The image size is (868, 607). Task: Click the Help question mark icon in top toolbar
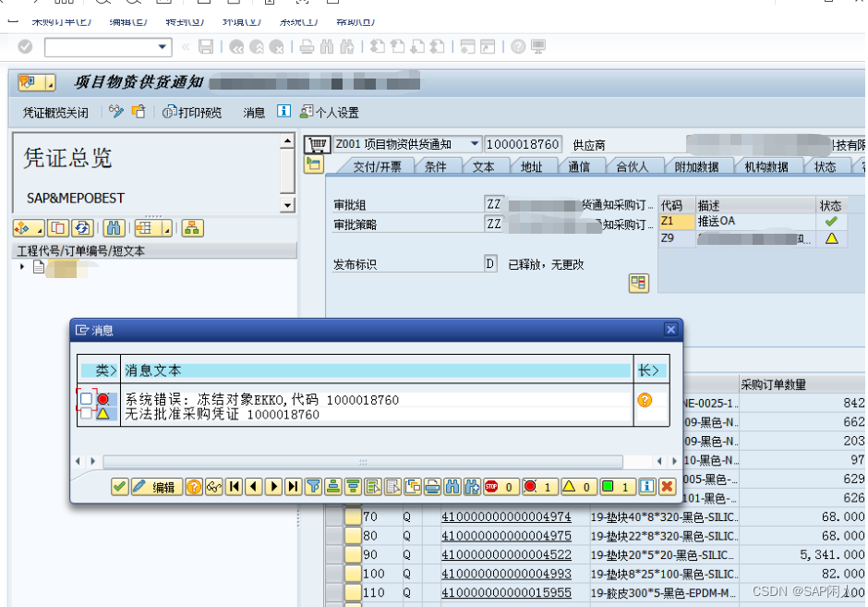518,47
